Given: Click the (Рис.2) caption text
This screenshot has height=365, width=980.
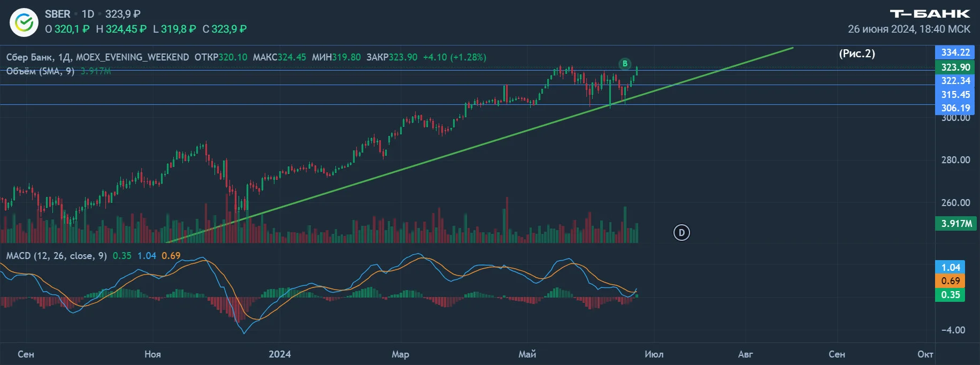Looking at the screenshot, I should pos(857,54).
